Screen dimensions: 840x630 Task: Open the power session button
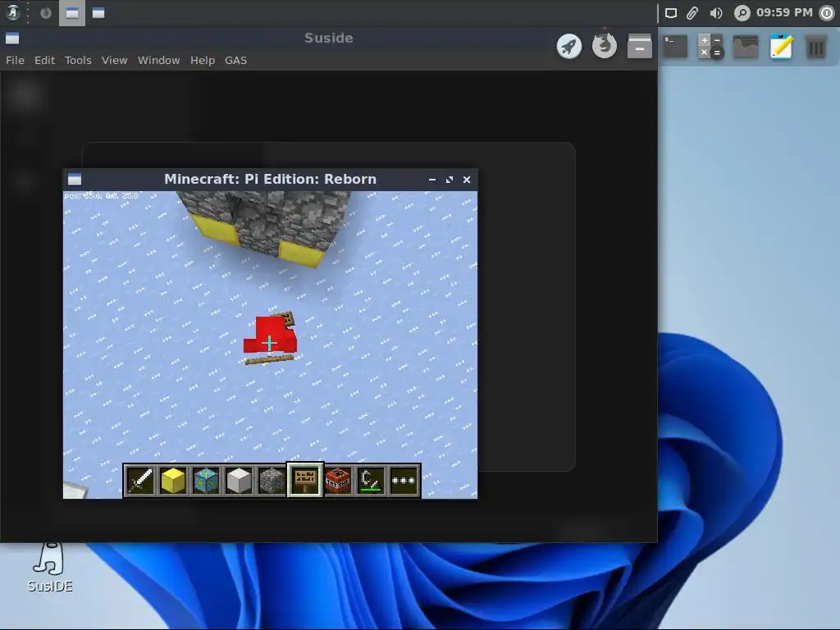pos(828,13)
